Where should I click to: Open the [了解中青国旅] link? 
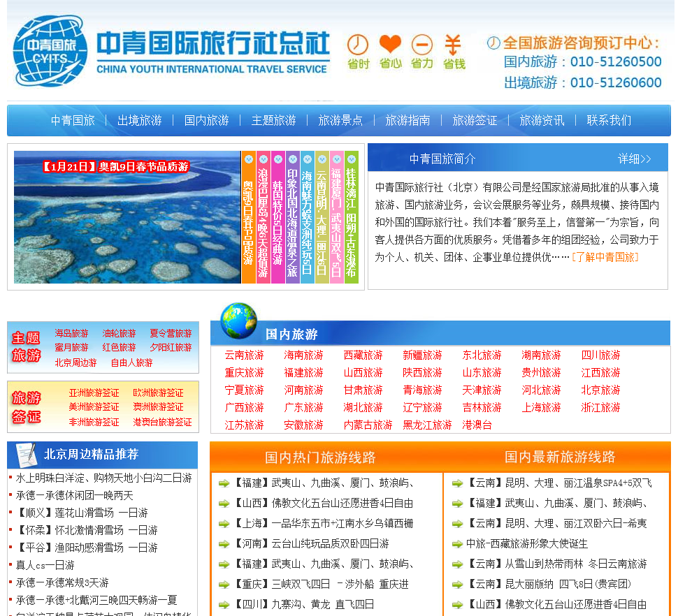click(x=605, y=258)
